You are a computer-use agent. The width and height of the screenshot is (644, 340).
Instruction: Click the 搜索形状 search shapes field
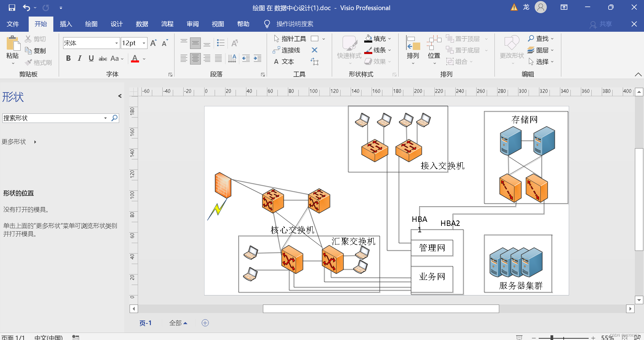coord(53,118)
